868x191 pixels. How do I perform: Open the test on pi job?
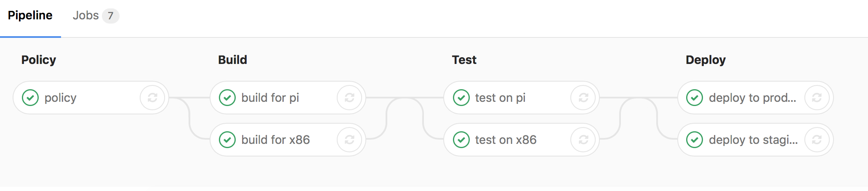[x=500, y=98]
